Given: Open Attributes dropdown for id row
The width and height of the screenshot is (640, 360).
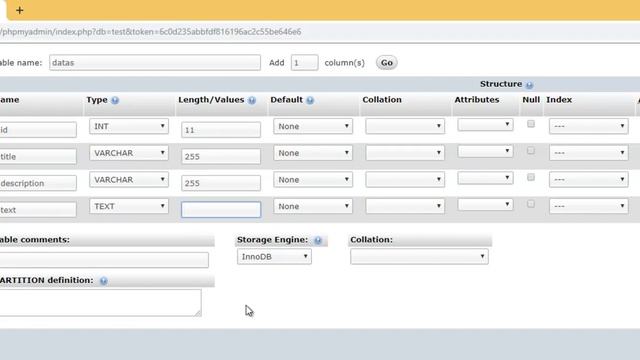Looking at the screenshot, I should [x=485, y=124].
